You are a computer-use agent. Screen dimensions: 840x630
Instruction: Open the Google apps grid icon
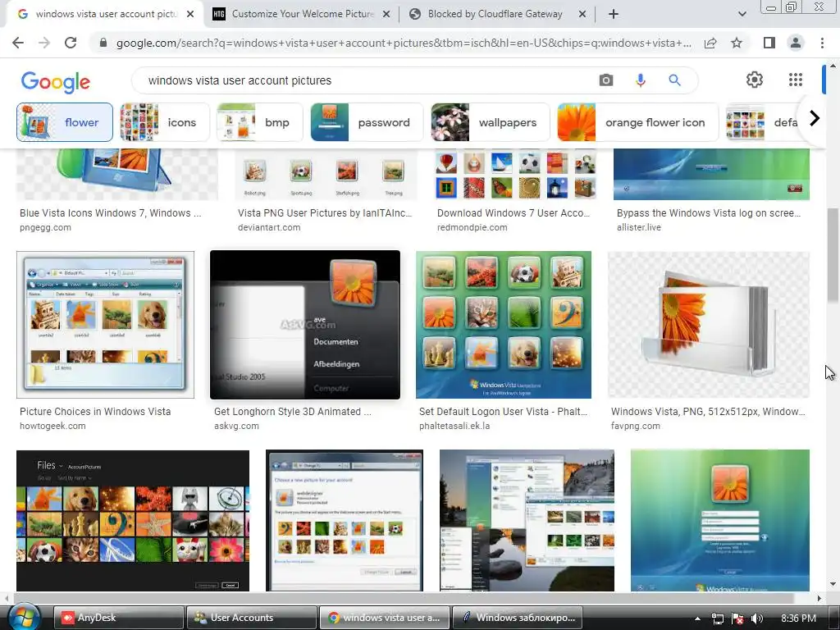coord(796,80)
